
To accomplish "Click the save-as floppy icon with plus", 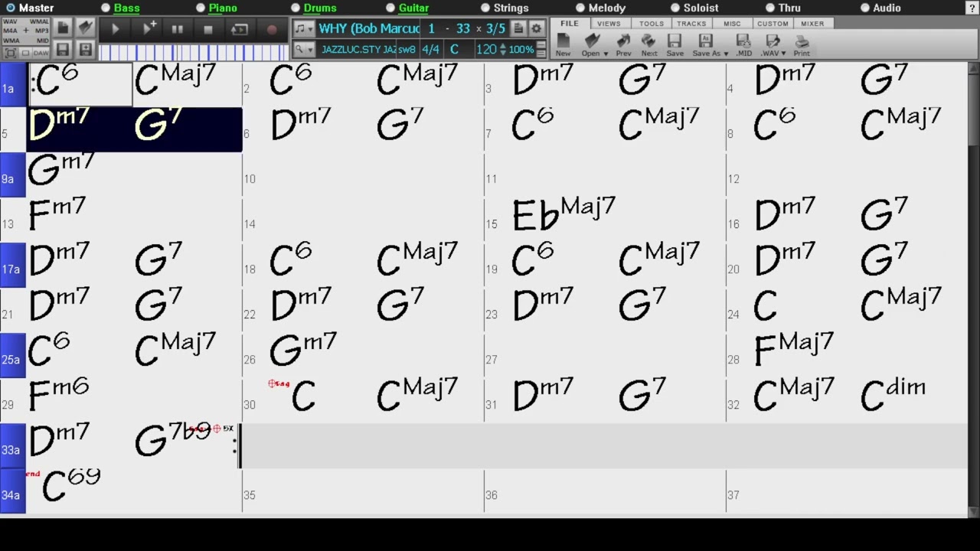I will click(x=86, y=51).
